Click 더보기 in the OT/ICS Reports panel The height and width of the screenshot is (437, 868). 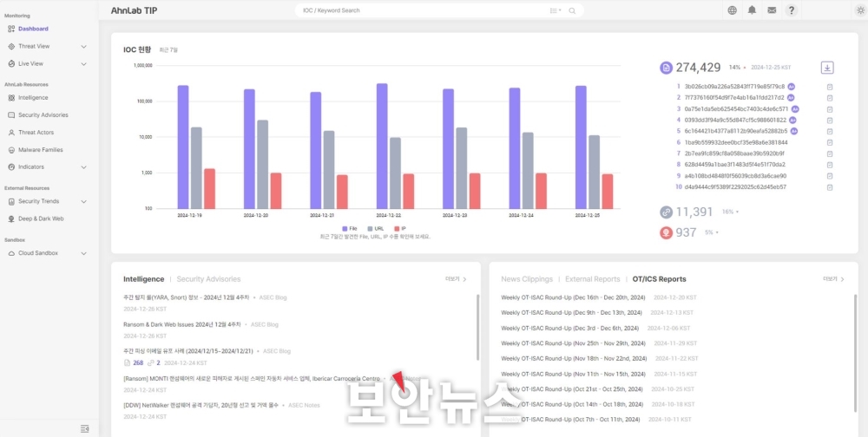[x=833, y=279]
